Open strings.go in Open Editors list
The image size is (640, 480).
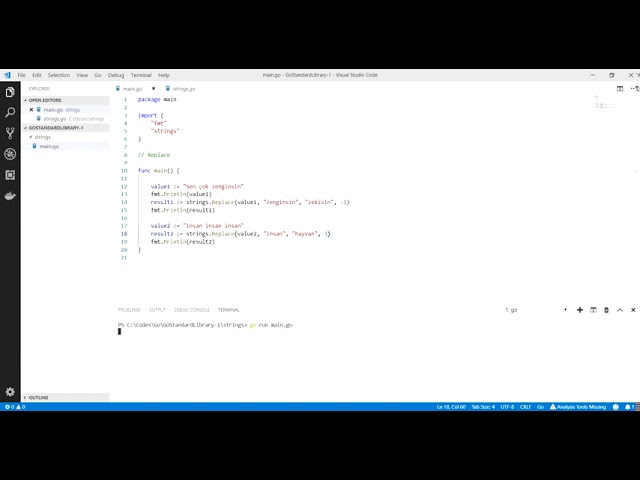click(x=65, y=119)
